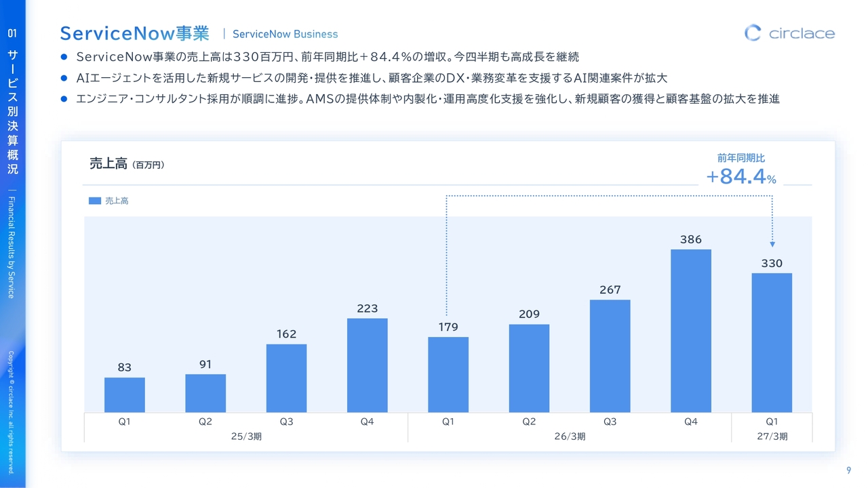
Task: Click the Q3 axis label under the 162 bar
Action: (286, 422)
